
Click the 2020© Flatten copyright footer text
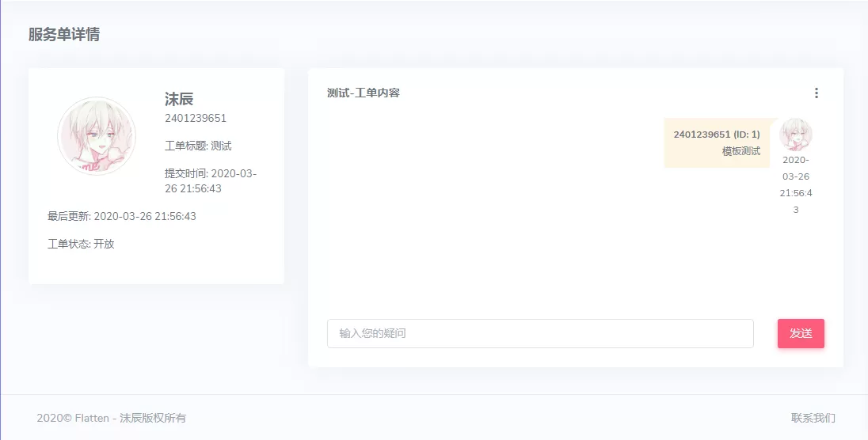tap(111, 418)
